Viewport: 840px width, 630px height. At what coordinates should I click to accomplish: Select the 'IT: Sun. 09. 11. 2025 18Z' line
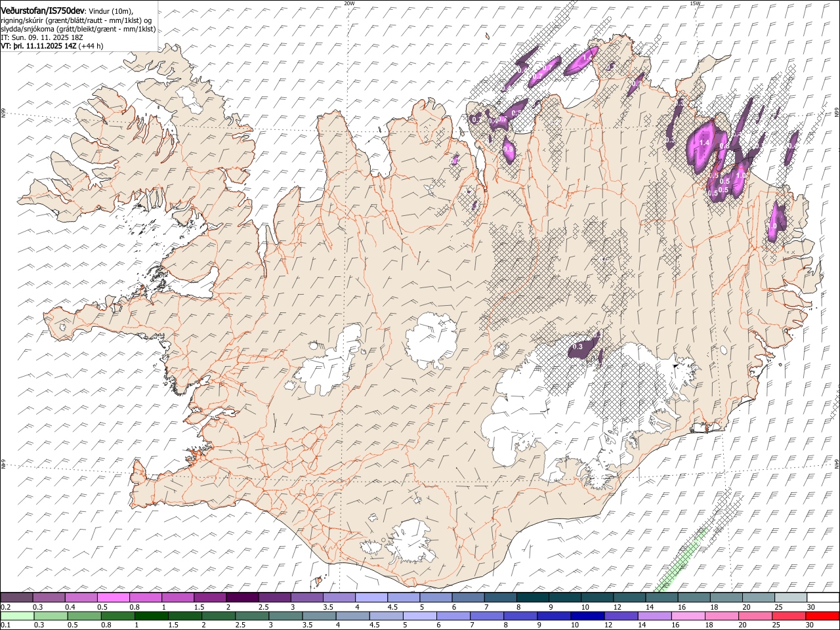(41, 38)
